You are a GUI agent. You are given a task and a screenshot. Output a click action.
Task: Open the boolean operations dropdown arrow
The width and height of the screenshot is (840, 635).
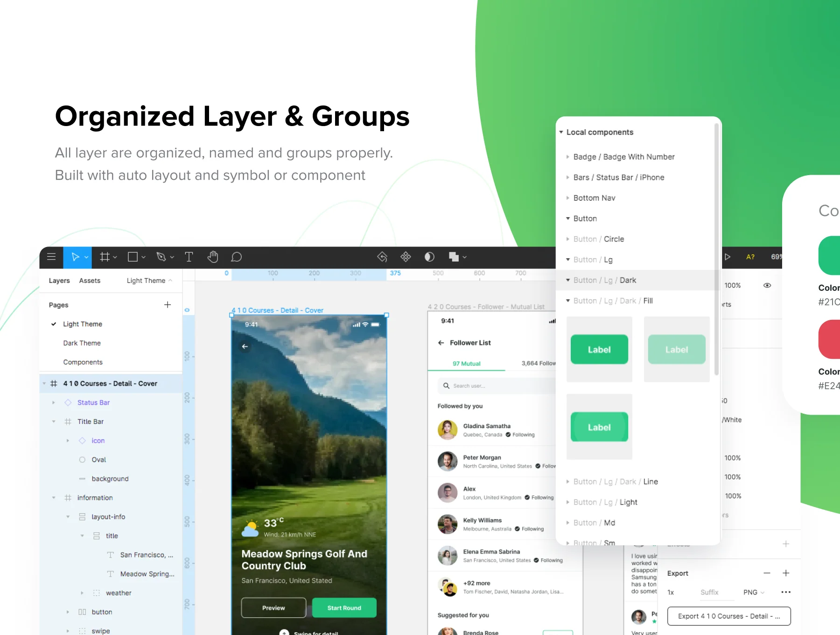465,257
